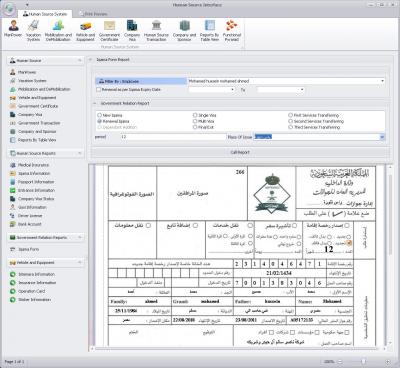
Task: Open the ManPower ribbon icon
Action: (13, 30)
